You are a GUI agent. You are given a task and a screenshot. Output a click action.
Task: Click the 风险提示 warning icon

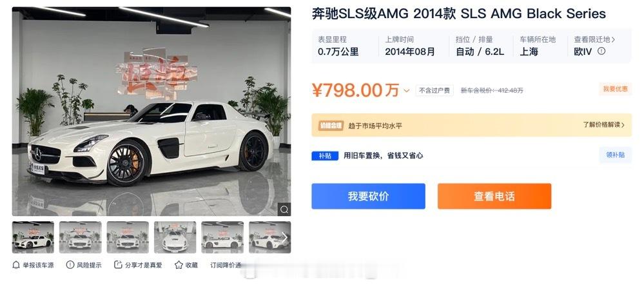click(70, 265)
